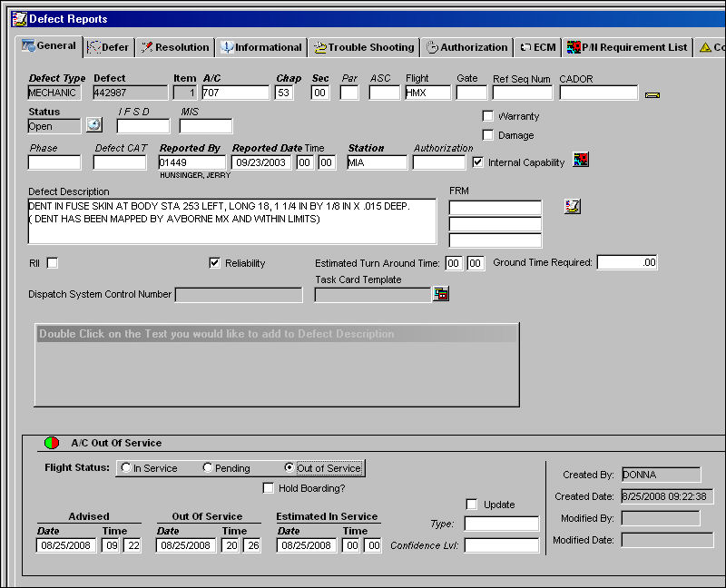Image resolution: width=726 pixels, height=588 pixels.
Task: Click the Chap field showing 53
Action: [284, 93]
